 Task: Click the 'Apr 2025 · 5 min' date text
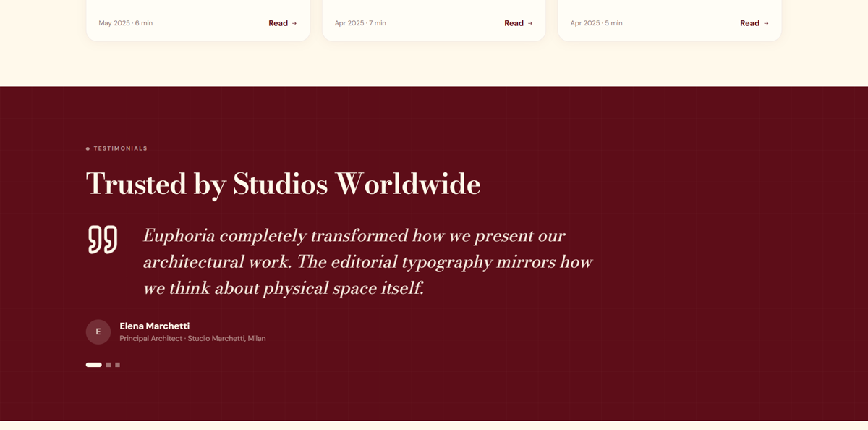596,23
